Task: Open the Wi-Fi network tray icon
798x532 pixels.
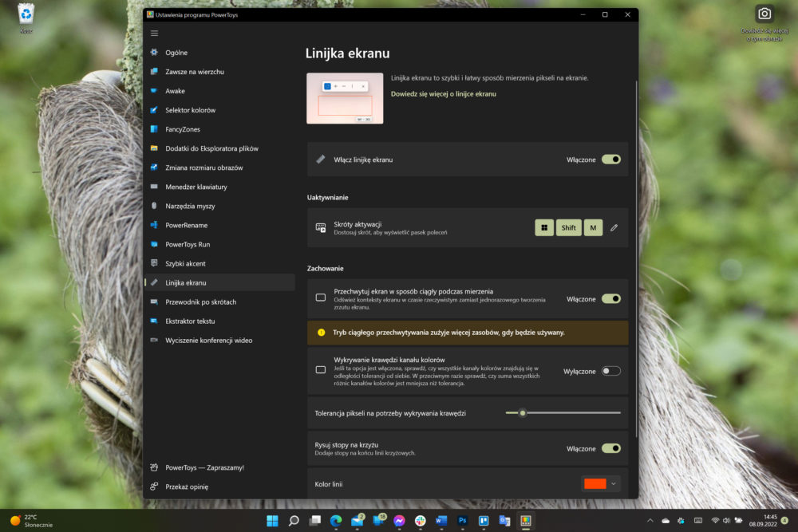Action: (715, 521)
